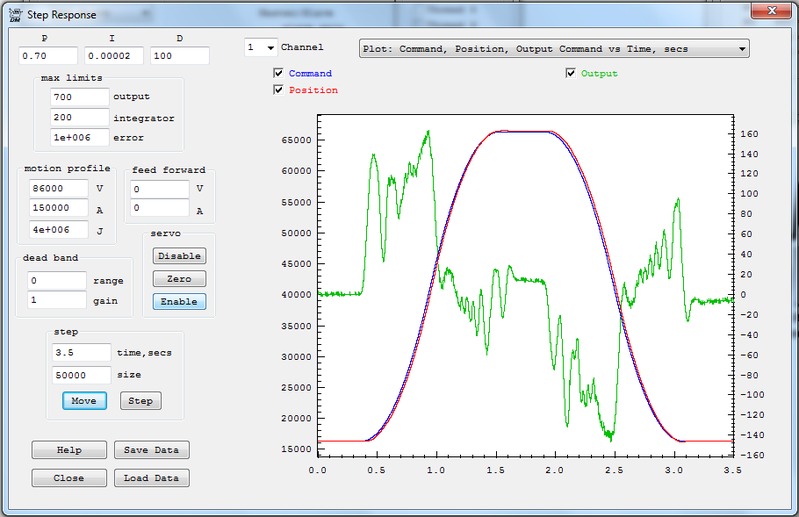Expand the Plot type dropdown
This screenshot has width=799, height=517.
(553, 48)
